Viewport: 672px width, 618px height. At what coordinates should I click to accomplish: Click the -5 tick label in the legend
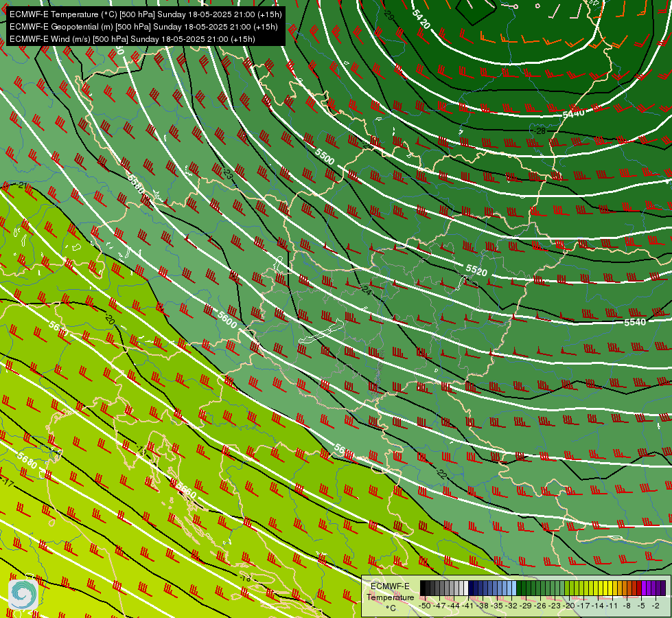(641, 606)
